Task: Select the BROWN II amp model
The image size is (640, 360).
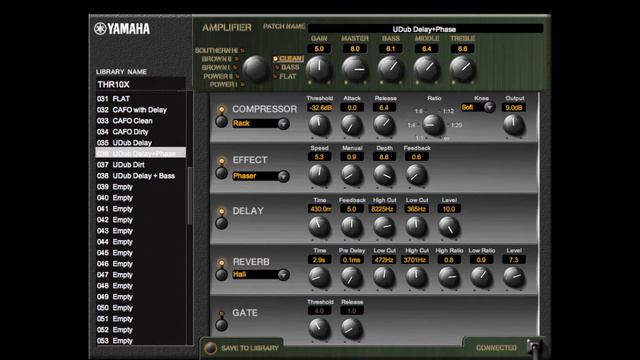Action: pyautogui.click(x=220, y=59)
